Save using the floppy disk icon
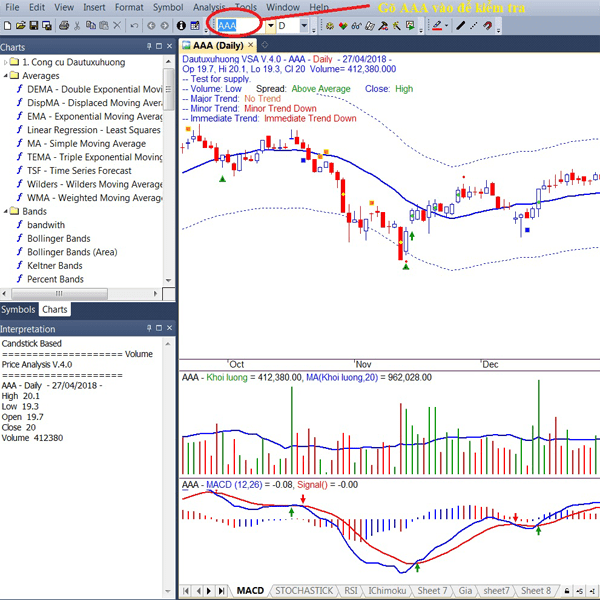The height and width of the screenshot is (600, 600). pos(34,26)
